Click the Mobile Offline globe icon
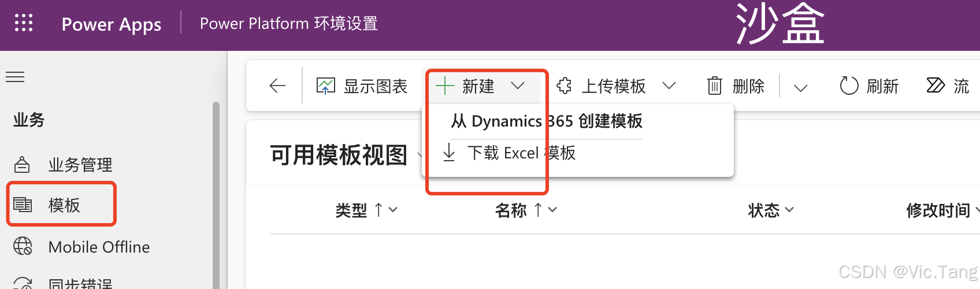980x289 pixels. (23, 246)
